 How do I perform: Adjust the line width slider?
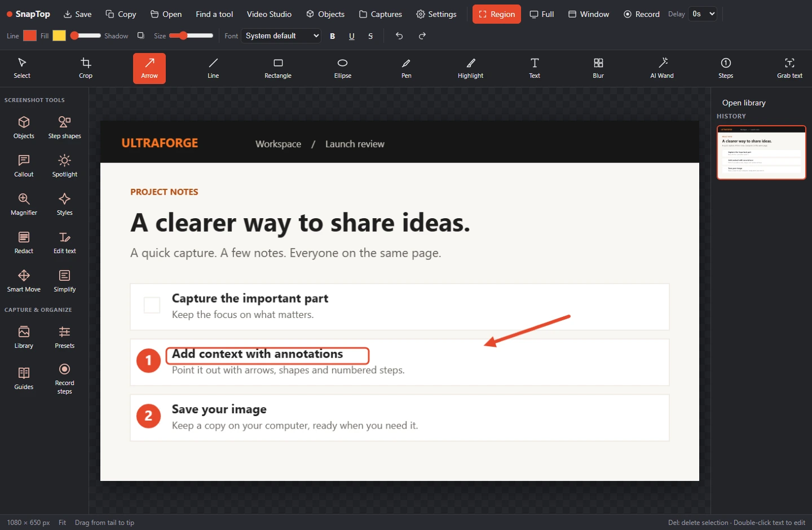pos(86,36)
